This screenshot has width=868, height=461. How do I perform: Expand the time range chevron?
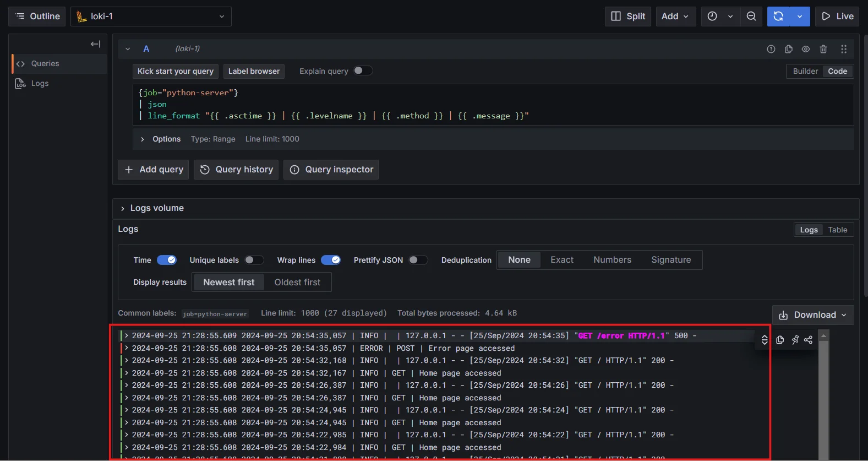pyautogui.click(x=730, y=17)
